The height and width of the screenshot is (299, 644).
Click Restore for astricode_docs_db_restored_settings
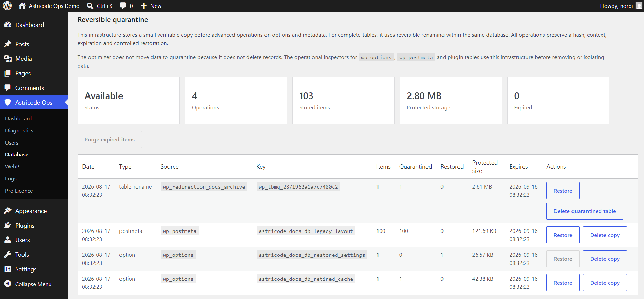[x=563, y=259]
